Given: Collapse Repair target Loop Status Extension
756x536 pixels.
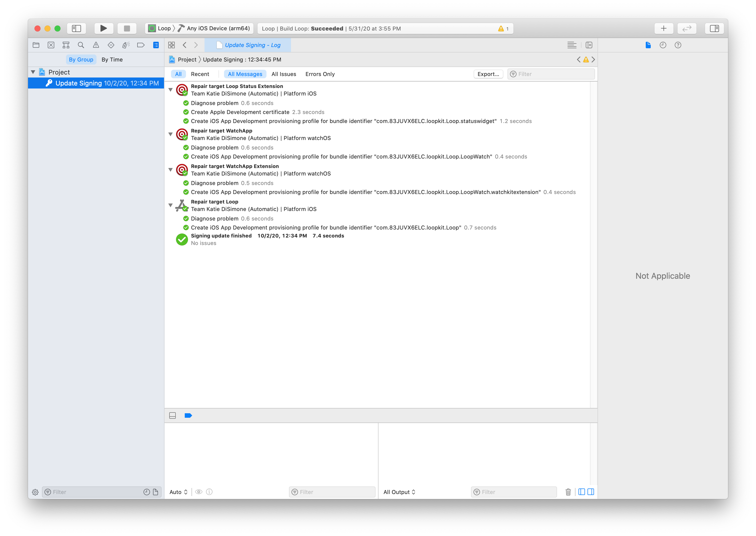Looking at the screenshot, I should 170,90.
